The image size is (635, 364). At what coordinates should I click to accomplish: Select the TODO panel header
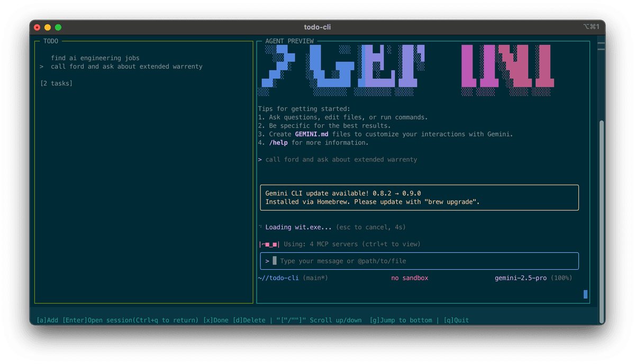point(51,41)
